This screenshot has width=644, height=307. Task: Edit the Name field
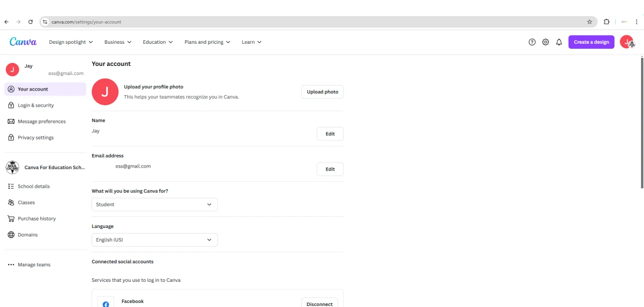pyautogui.click(x=330, y=134)
